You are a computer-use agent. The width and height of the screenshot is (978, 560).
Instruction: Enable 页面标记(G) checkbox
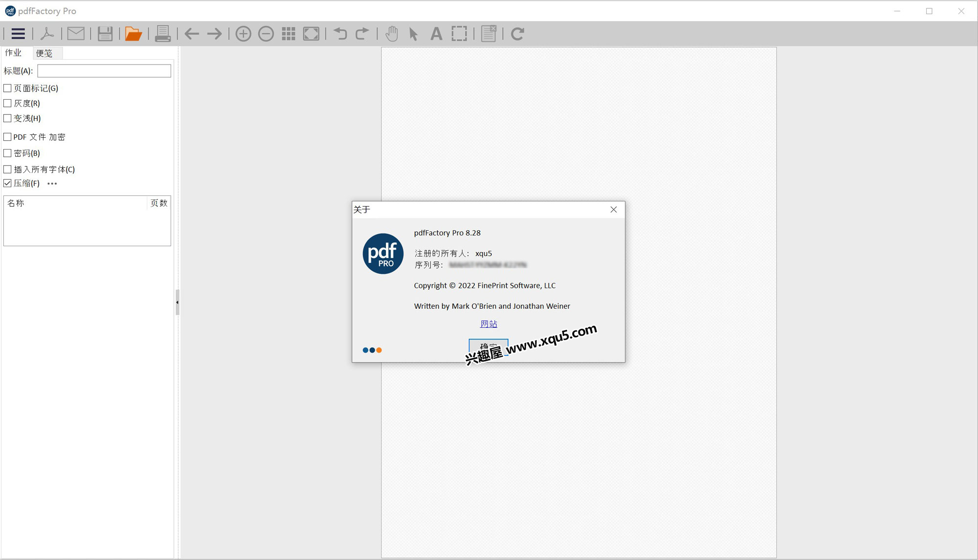[7, 88]
